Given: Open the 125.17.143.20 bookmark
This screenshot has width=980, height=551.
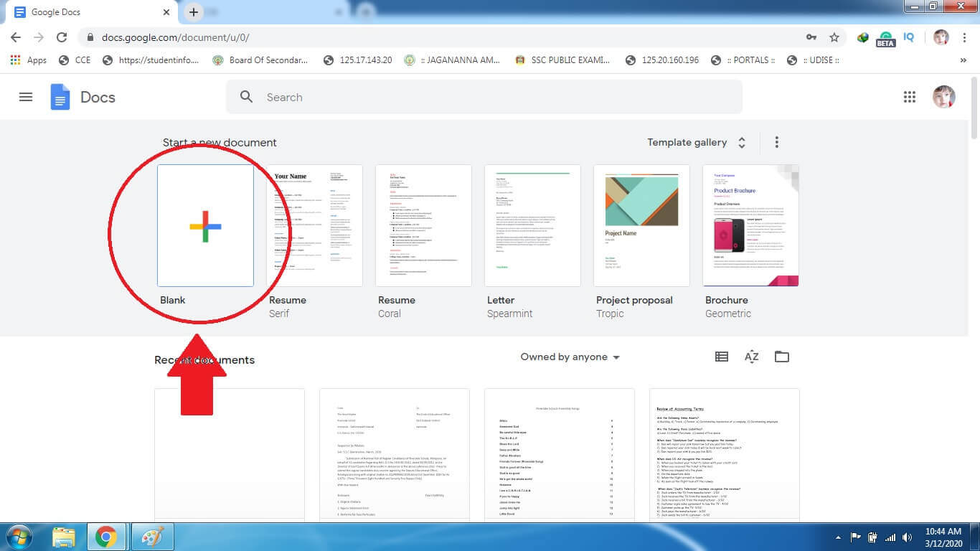Looking at the screenshot, I should pos(358,60).
